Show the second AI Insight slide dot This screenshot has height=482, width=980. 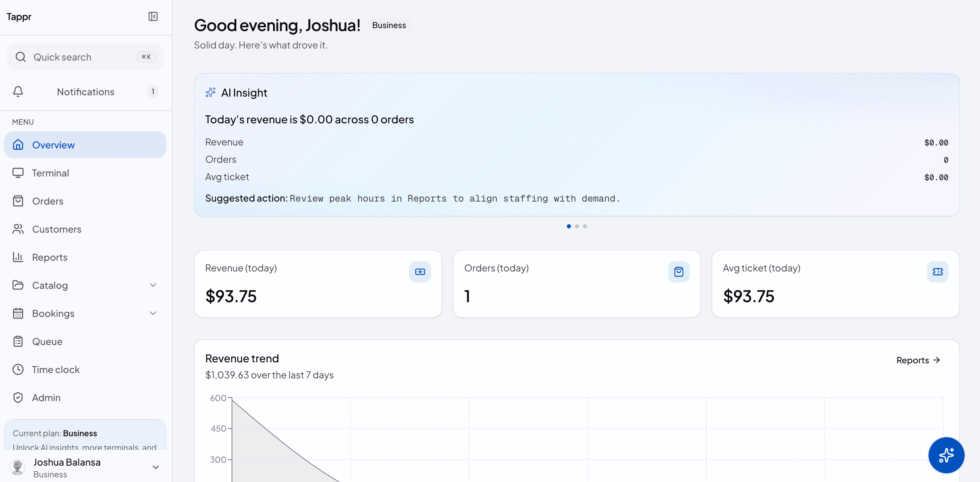pyautogui.click(x=577, y=226)
